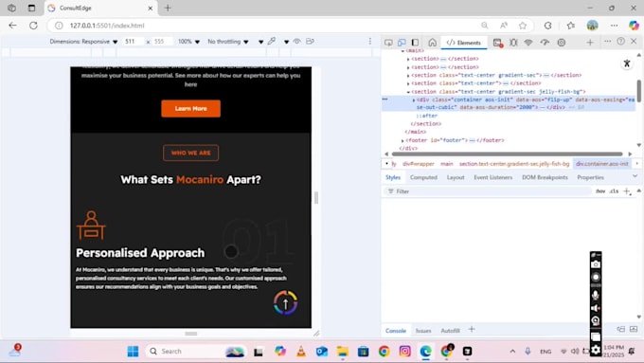Select the ::after pseudo element row
The height and width of the screenshot is (363, 644).
pos(427,116)
